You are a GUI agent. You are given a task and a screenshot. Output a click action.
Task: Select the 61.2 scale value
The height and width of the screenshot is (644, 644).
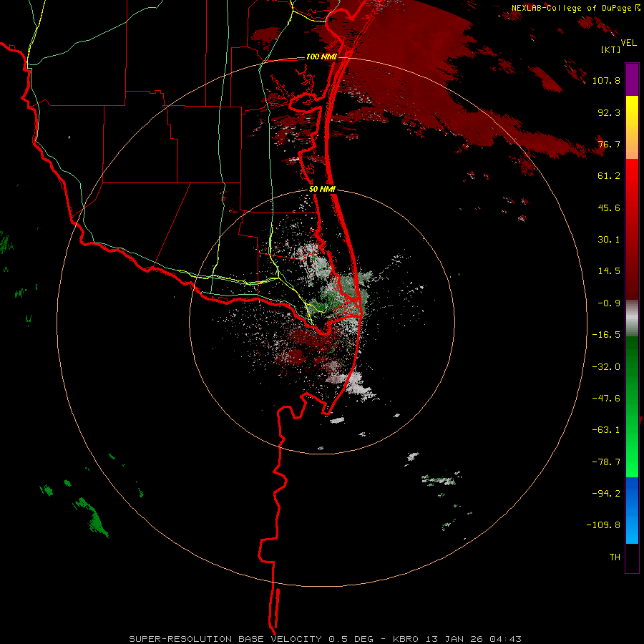(609, 176)
